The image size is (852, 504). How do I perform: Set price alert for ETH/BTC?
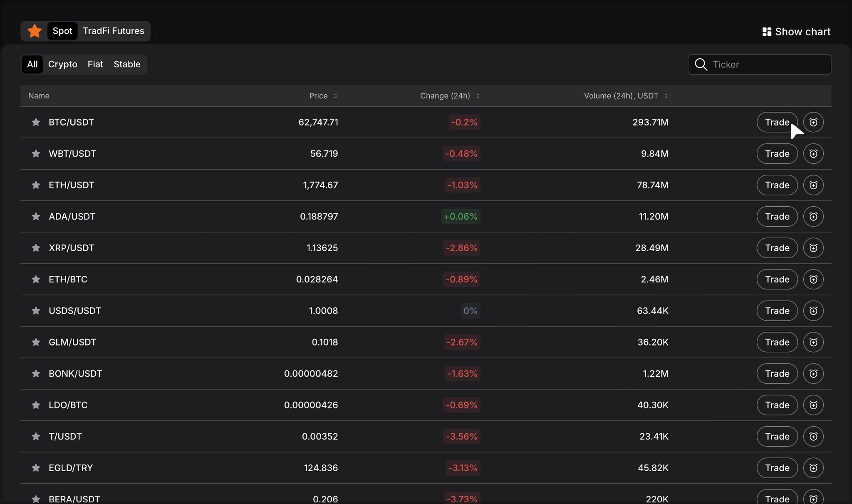point(813,279)
